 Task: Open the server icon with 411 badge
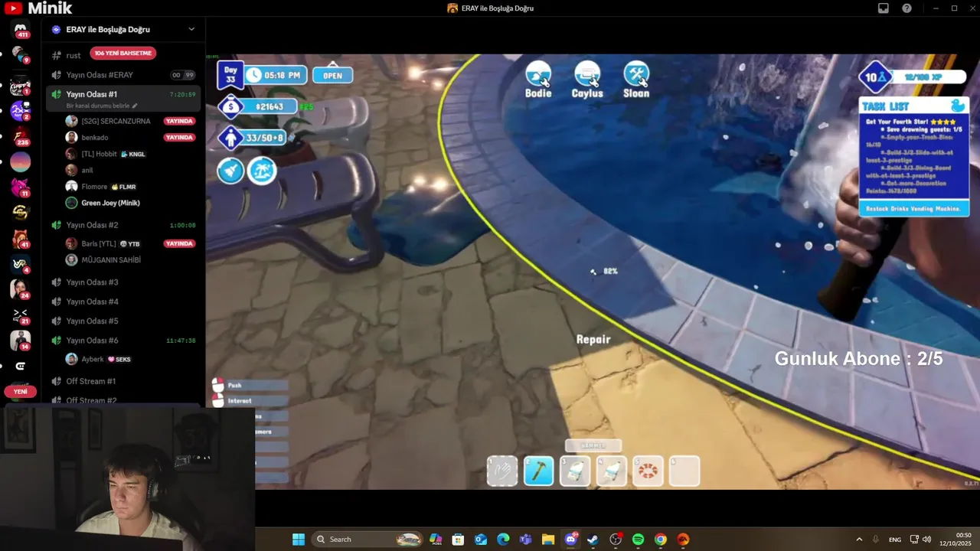pyautogui.click(x=21, y=31)
